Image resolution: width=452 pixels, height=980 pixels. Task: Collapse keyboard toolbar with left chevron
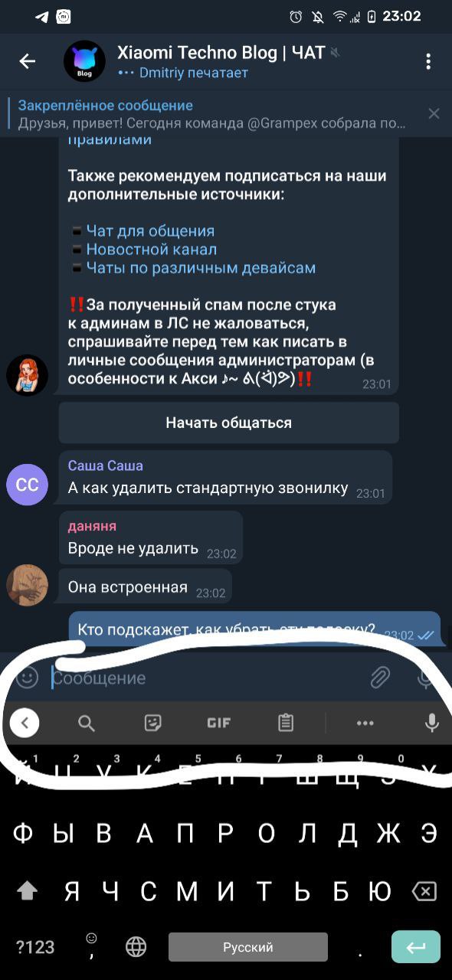pyautogui.click(x=25, y=723)
